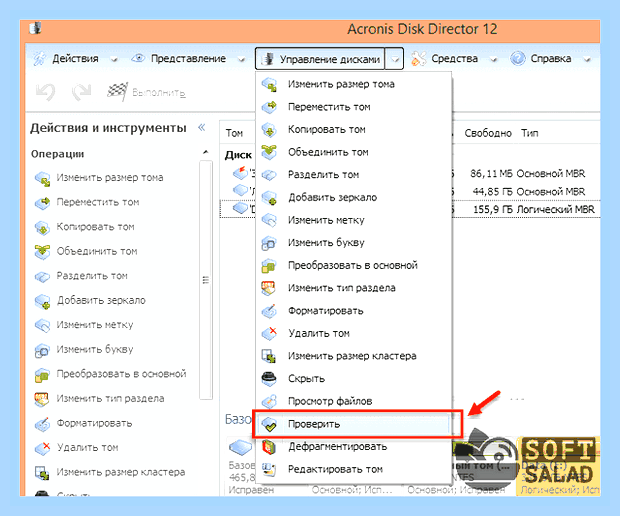Viewport: 620px width, 516px height.
Task: Choose Проверить in the dropdown menu
Action: 355,424
